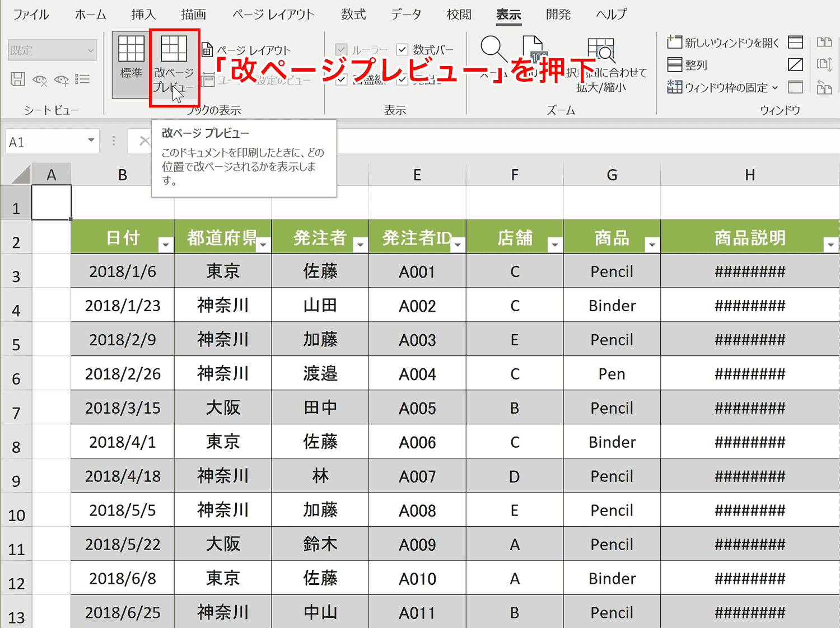Click the ユーザー設定のビュー custom views icon
The width and height of the screenshot is (840, 628).
click(x=208, y=81)
